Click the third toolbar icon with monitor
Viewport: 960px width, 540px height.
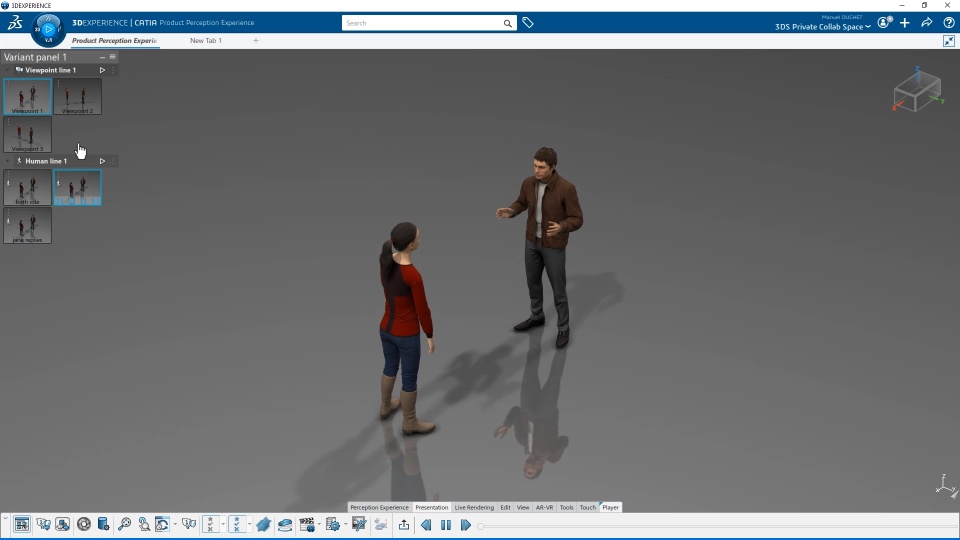[x=62, y=524]
